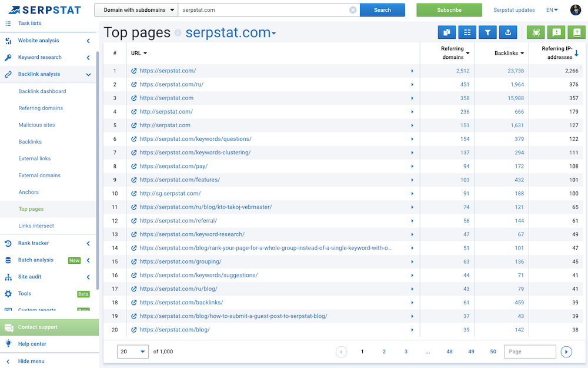The image size is (588, 368).
Task: Go to previous page with the arrow button
Action: click(341, 352)
